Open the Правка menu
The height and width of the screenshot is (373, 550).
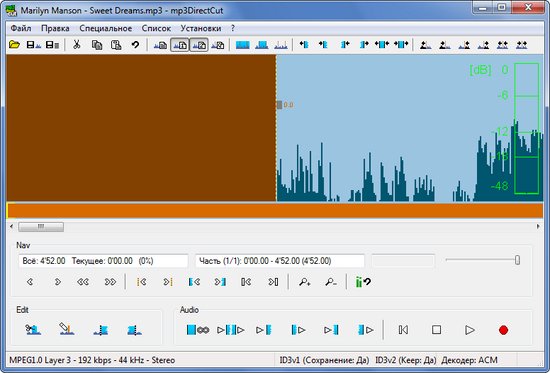[x=55, y=28]
